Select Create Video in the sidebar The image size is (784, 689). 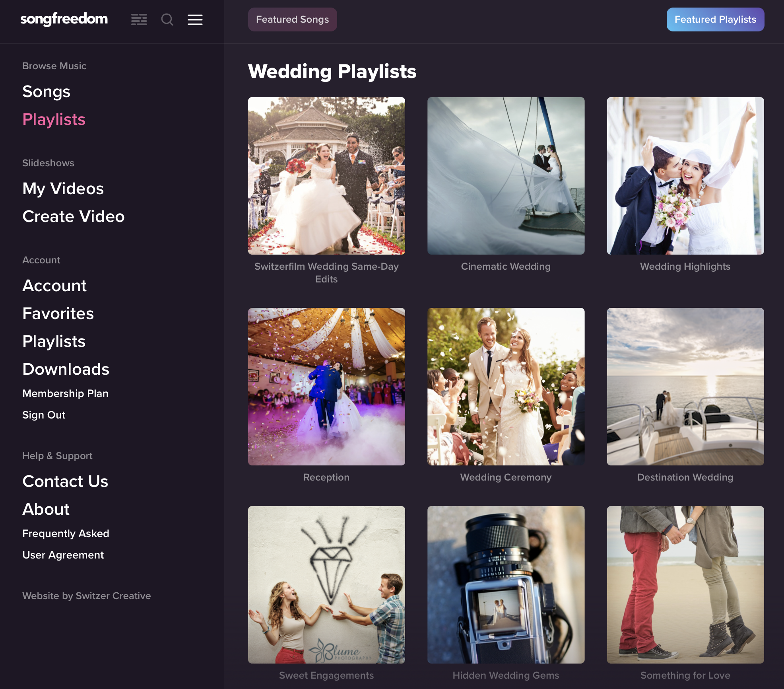point(74,216)
